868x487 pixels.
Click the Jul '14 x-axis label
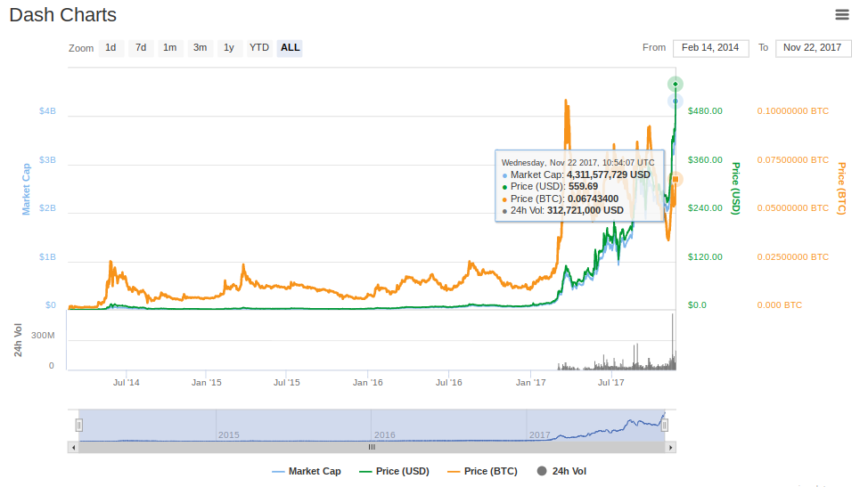pyautogui.click(x=127, y=383)
